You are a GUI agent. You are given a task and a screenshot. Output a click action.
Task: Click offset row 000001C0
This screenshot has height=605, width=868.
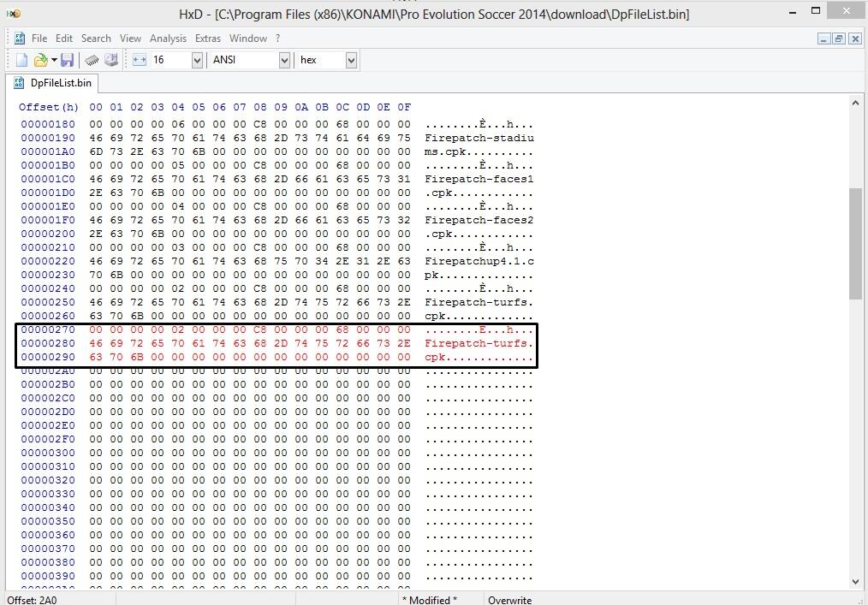48,179
